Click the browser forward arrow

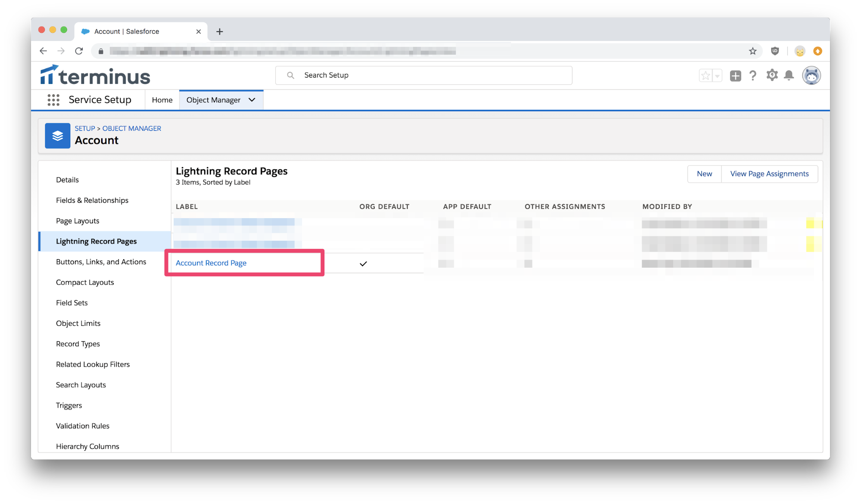coord(61,51)
